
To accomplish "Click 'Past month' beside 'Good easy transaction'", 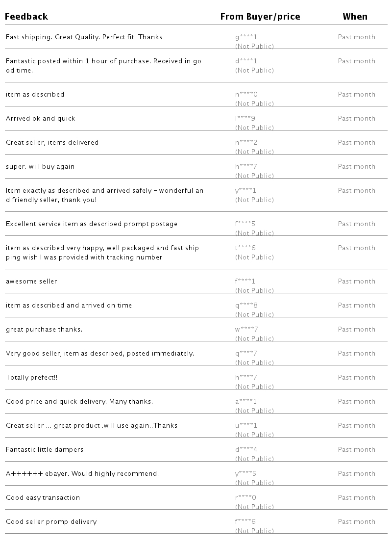I will coord(356,498).
